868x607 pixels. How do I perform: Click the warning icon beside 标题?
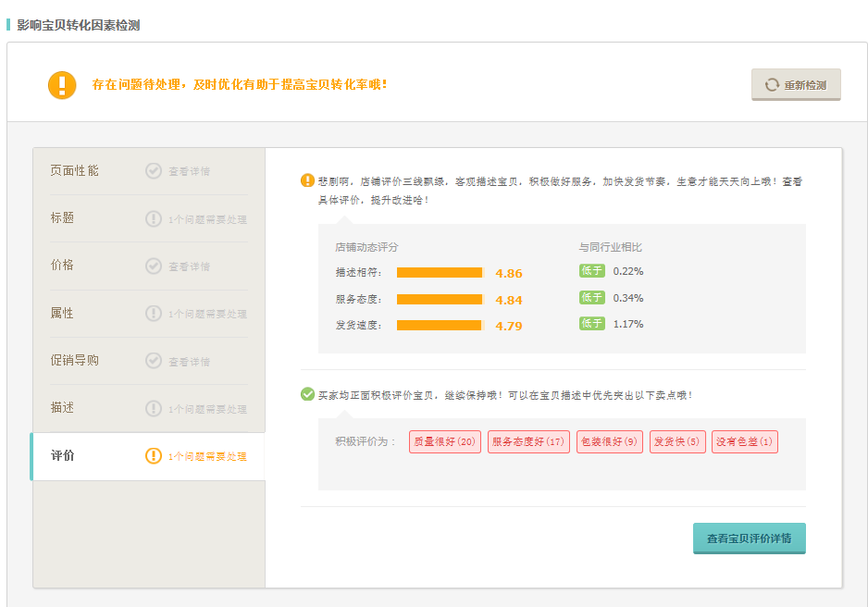click(154, 218)
